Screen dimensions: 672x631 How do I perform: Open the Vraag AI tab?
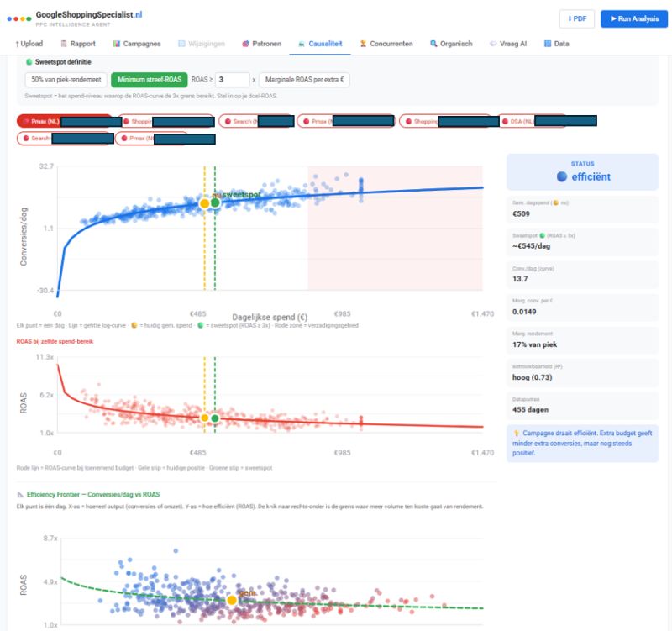(x=508, y=44)
